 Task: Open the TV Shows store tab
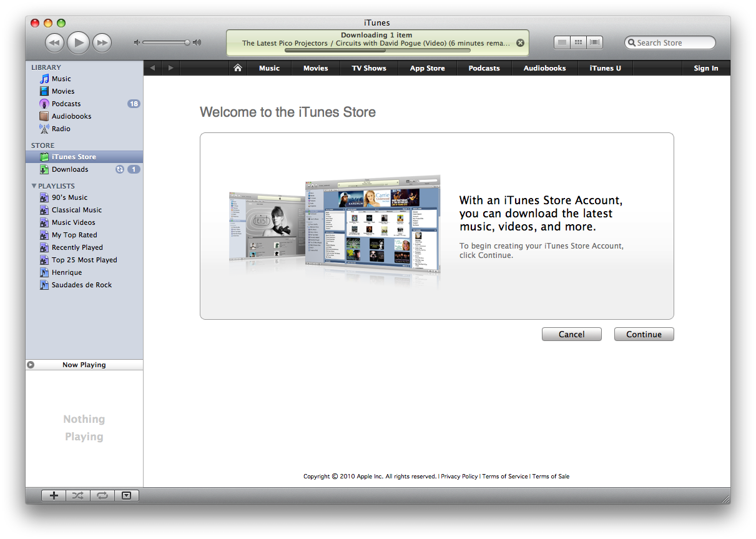(x=369, y=68)
